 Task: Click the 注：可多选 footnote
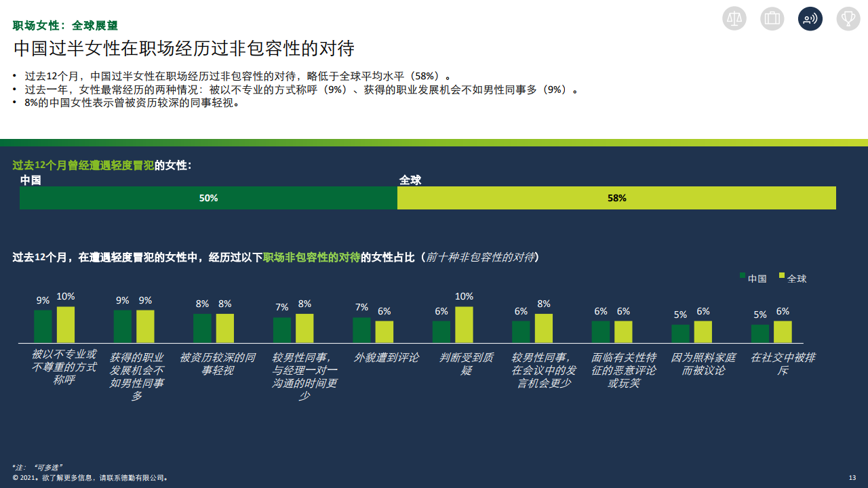(37, 467)
